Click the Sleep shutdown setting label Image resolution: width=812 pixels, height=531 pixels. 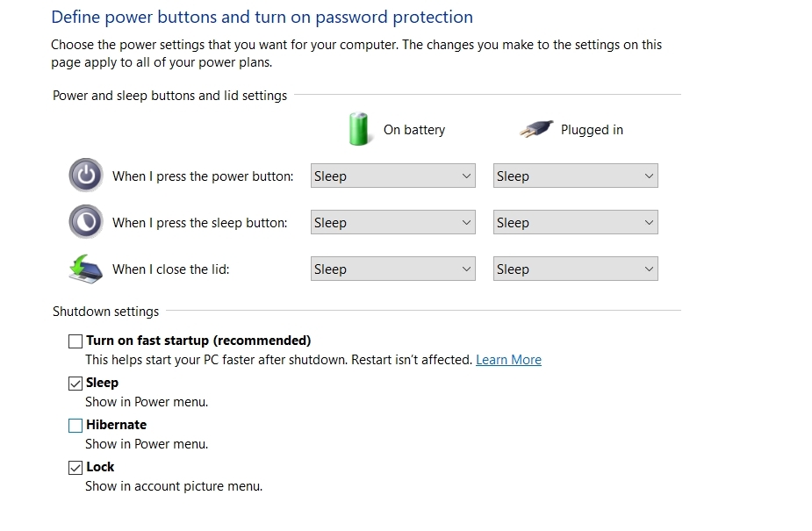coord(102,383)
